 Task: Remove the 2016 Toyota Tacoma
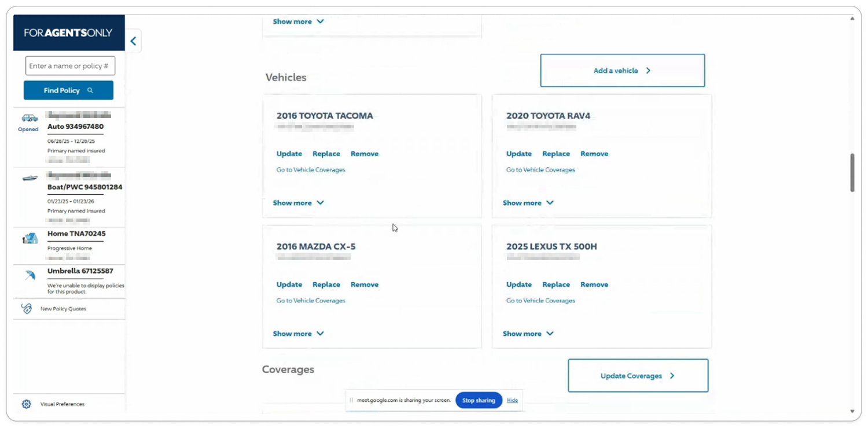pos(365,154)
